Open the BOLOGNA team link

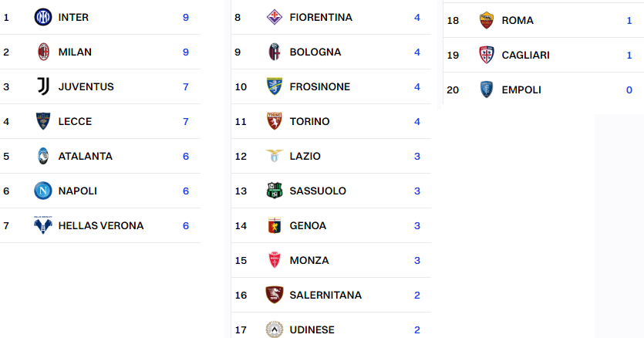coord(315,52)
